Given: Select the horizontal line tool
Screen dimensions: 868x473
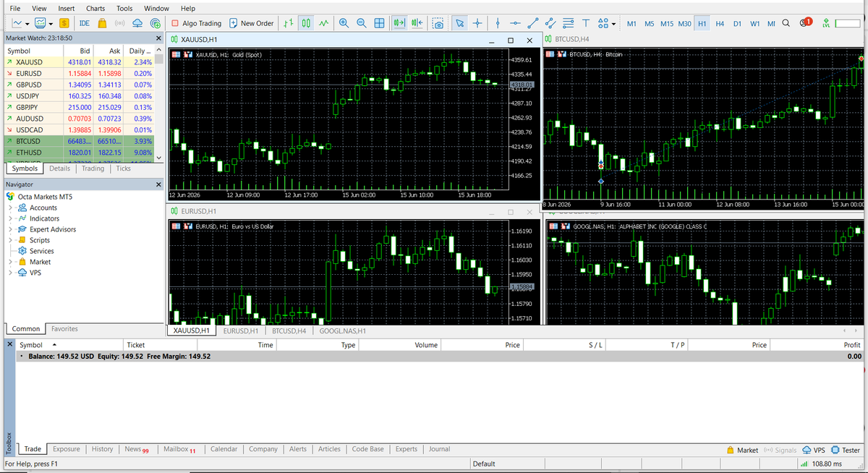Looking at the screenshot, I should pyautogui.click(x=515, y=23).
